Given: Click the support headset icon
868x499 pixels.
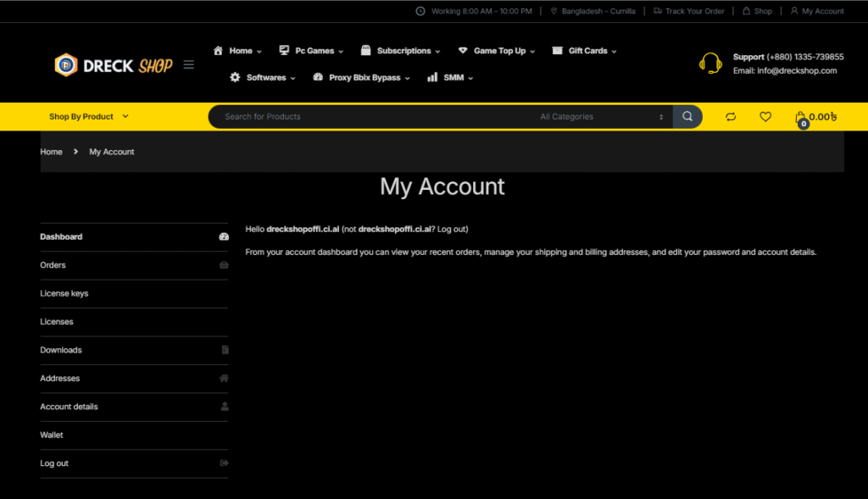Looking at the screenshot, I should 710,64.
